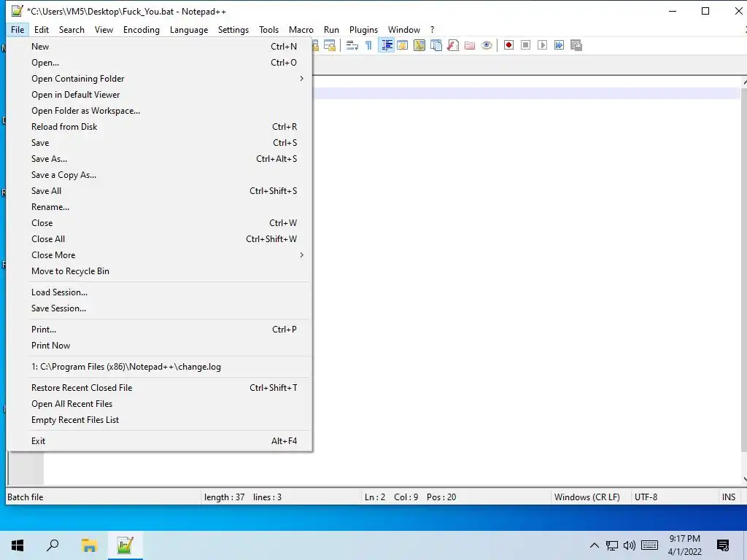The width and height of the screenshot is (747, 560).
Task: Select Open in Default Viewer
Action: (160, 95)
